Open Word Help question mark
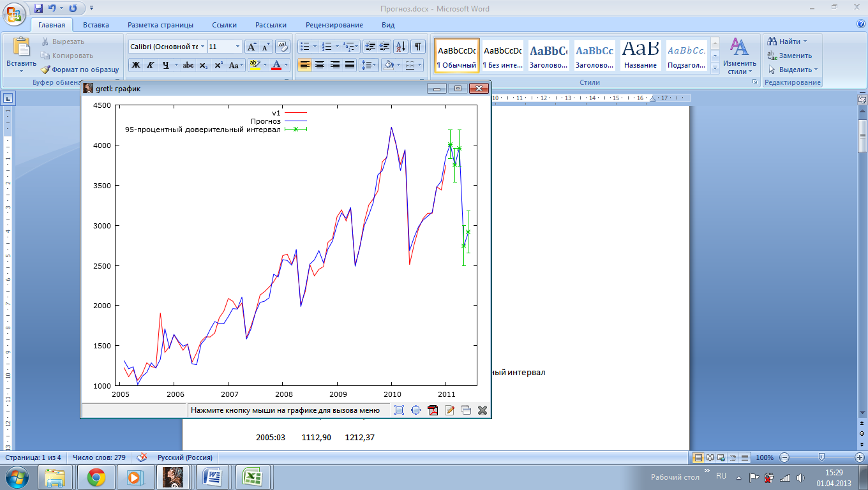 [x=861, y=24]
